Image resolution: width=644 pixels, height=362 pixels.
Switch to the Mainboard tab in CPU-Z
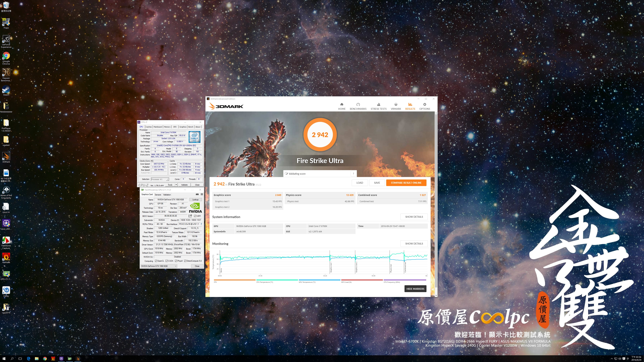(158, 127)
